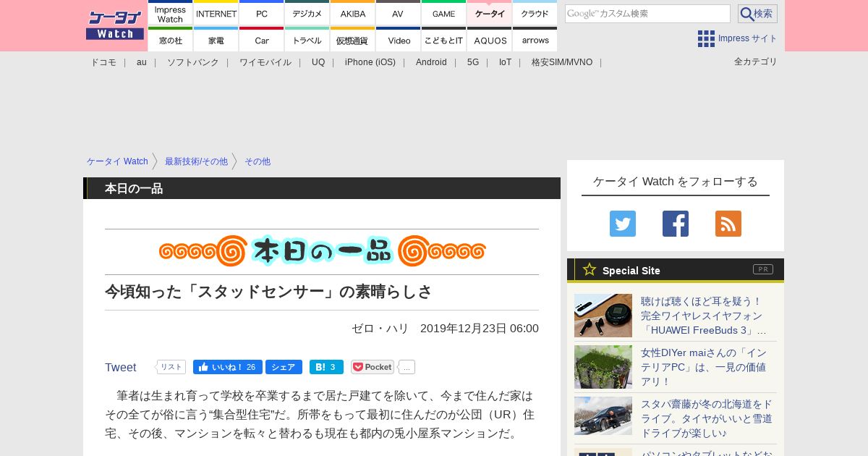
Task: Go to iPhone (iOS) category
Action: (370, 62)
